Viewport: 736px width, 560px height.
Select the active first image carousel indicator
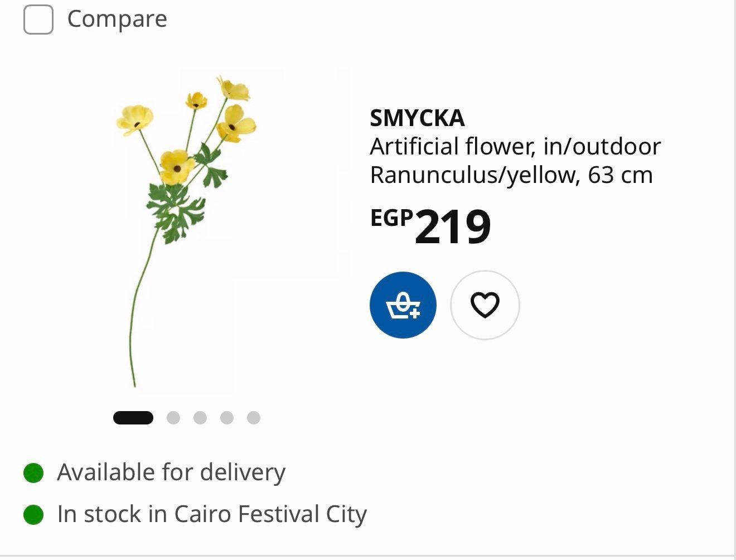point(133,418)
